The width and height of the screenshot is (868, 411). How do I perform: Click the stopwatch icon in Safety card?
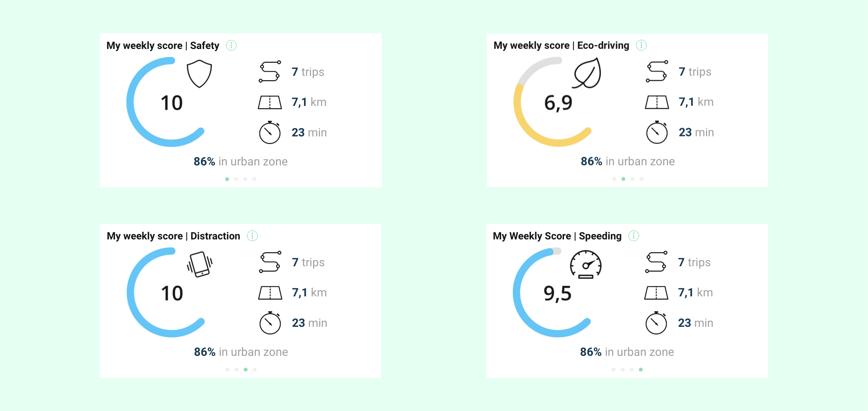pyautogui.click(x=269, y=133)
